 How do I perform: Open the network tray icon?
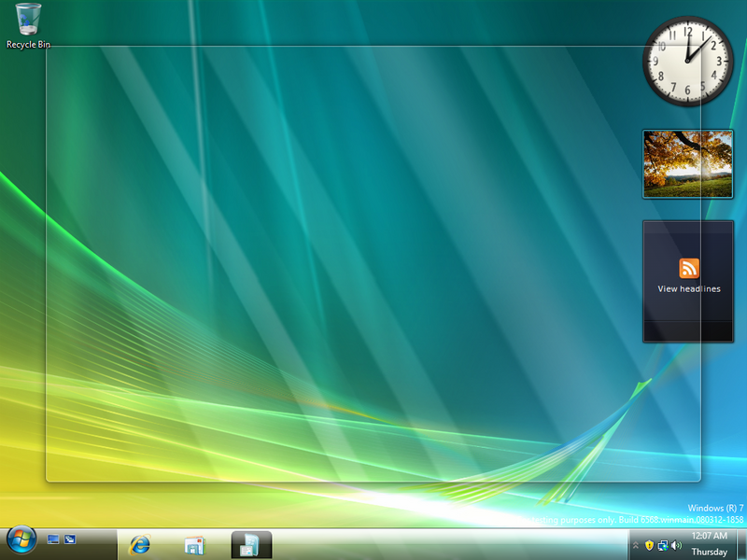pos(663,546)
